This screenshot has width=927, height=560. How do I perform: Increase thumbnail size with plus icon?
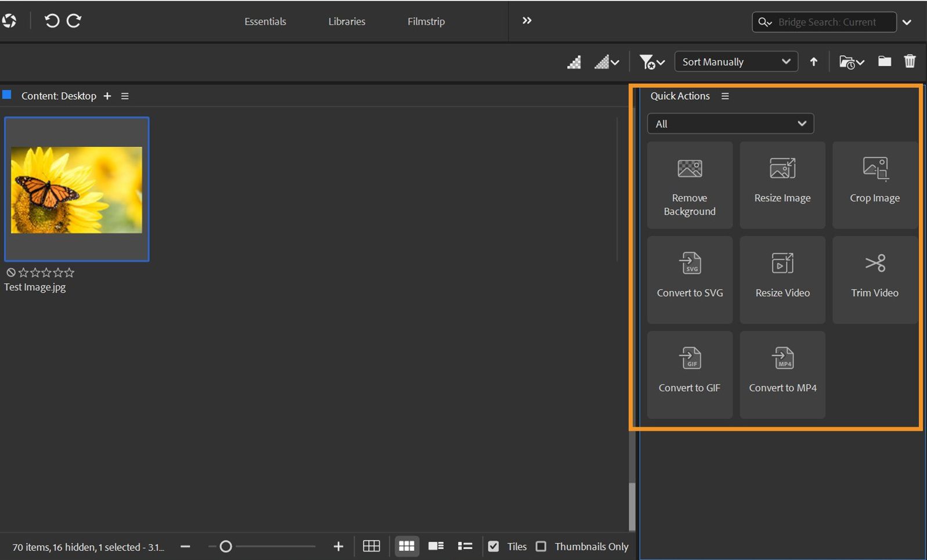(338, 547)
